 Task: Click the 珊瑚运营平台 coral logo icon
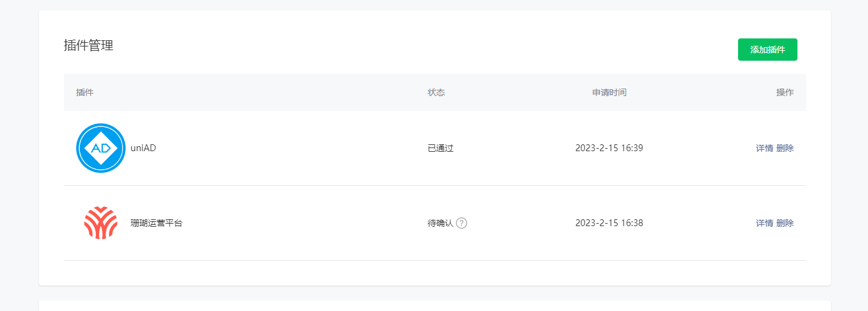[x=101, y=223]
